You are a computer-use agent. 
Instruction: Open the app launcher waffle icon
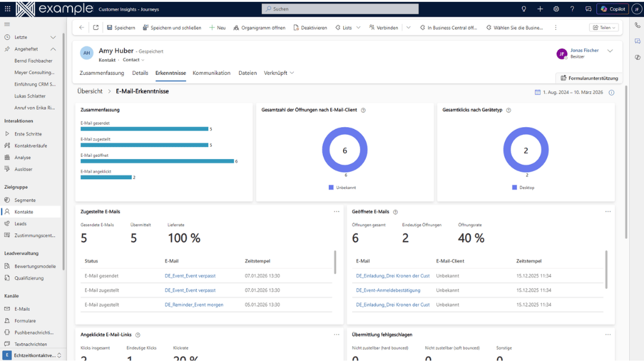(7, 9)
